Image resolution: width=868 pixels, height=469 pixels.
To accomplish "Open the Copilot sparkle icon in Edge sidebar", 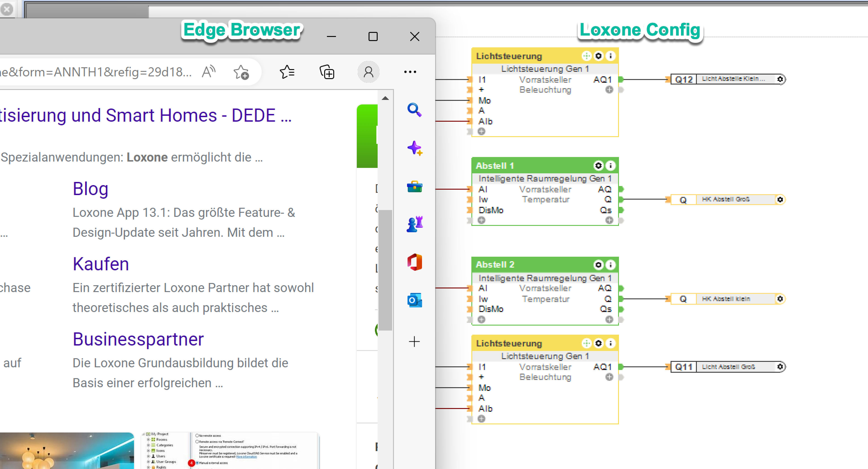I will [415, 148].
